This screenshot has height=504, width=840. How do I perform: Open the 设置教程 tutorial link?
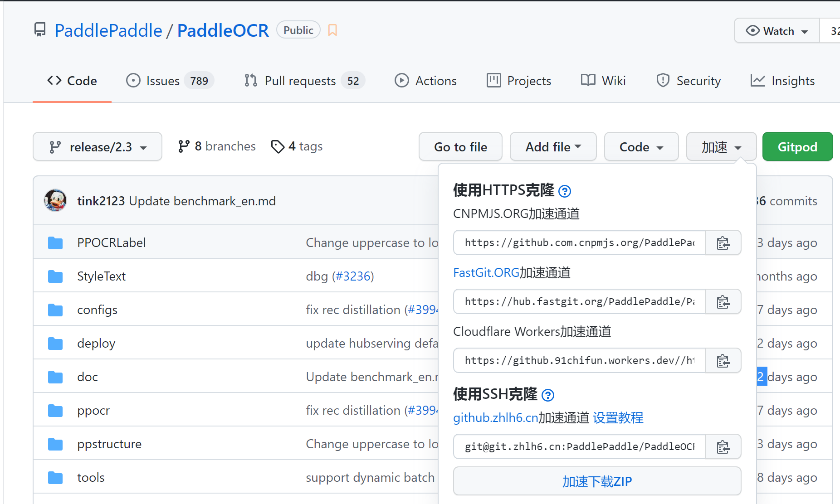[x=618, y=417]
